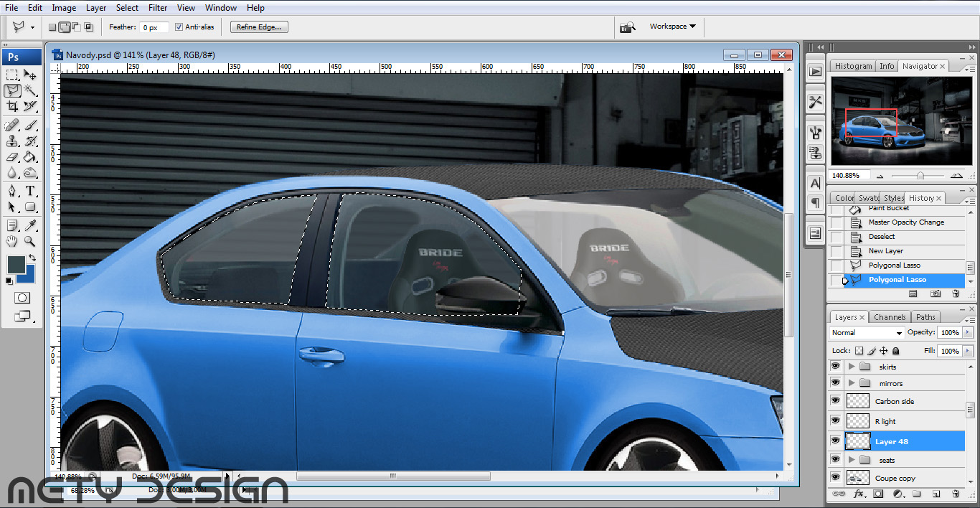
Task: Enable Lock all for layer
Action: [896, 351]
